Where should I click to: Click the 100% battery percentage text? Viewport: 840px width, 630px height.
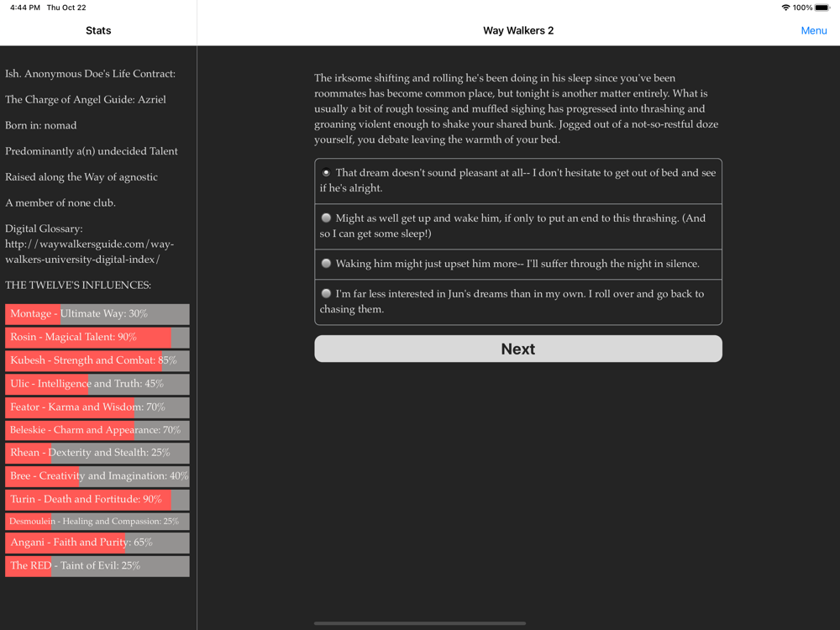point(802,8)
